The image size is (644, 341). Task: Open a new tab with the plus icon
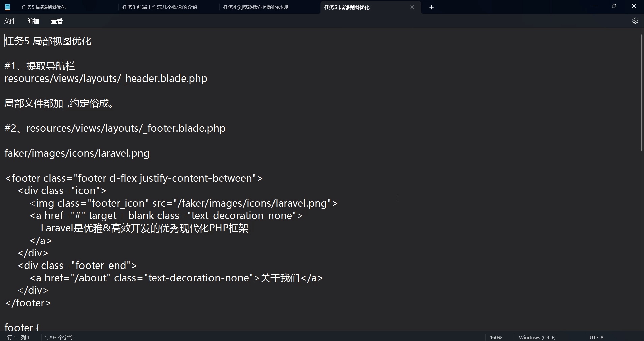tap(431, 7)
